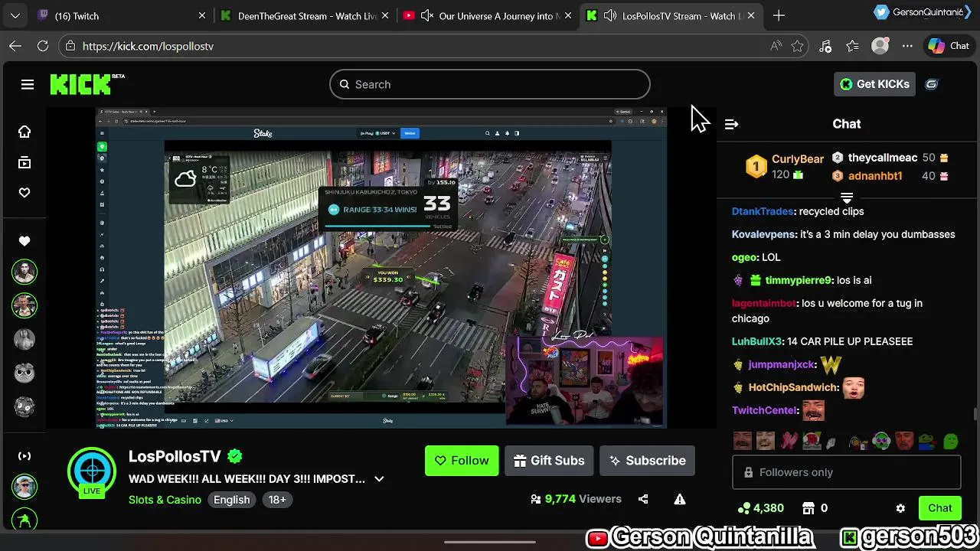This screenshot has height=551, width=980.
Task: Mute audio icon on LosPollosTV tab
Action: coord(610,15)
